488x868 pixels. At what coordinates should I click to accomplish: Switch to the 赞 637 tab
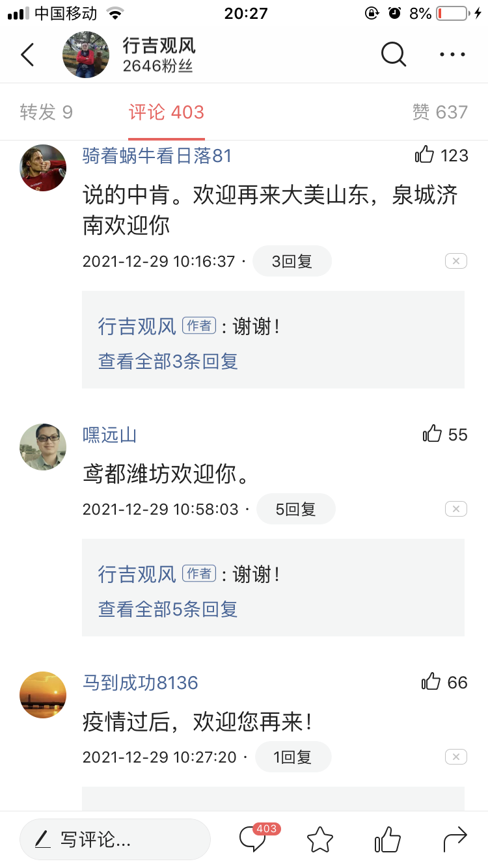(x=440, y=112)
